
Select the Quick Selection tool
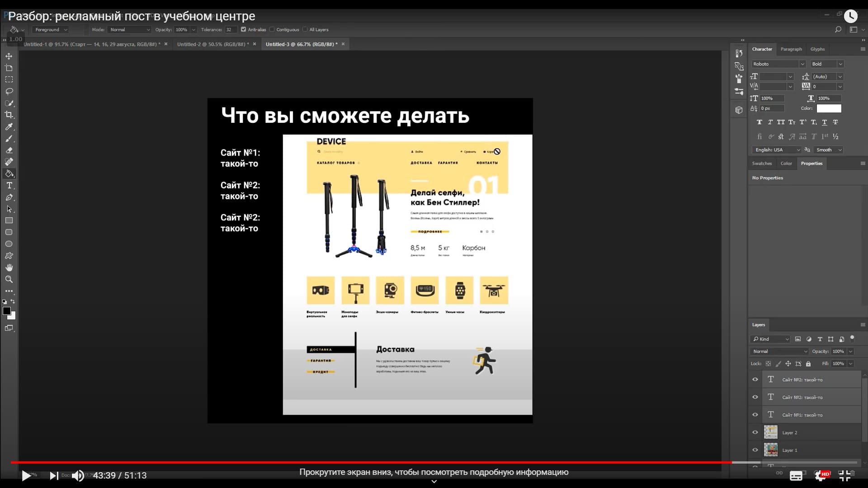[x=9, y=103]
